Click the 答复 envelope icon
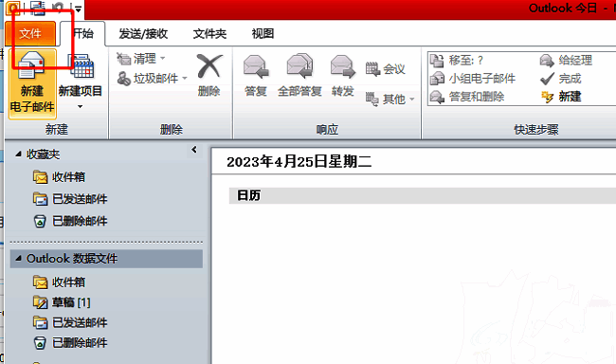Screen dimensions: 616x364 point(256,66)
